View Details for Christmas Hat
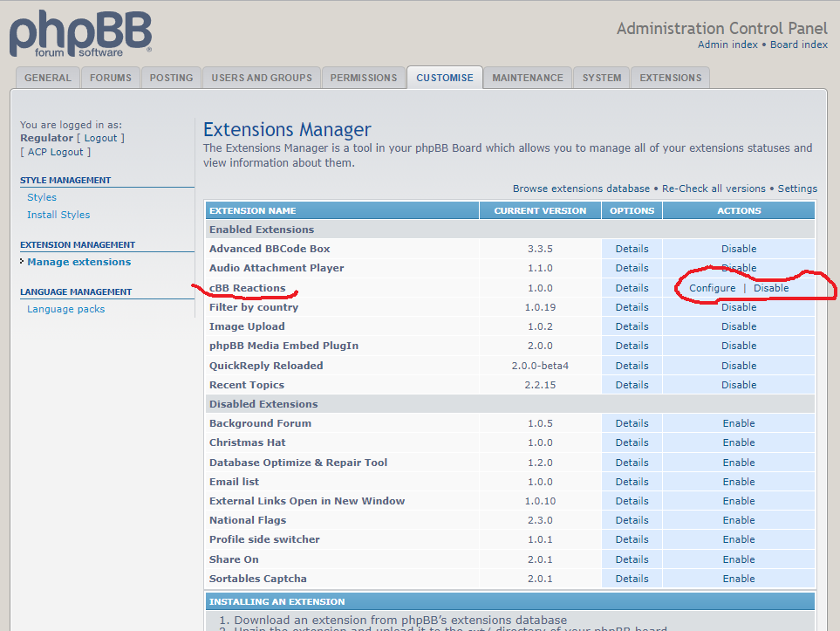 (x=632, y=442)
